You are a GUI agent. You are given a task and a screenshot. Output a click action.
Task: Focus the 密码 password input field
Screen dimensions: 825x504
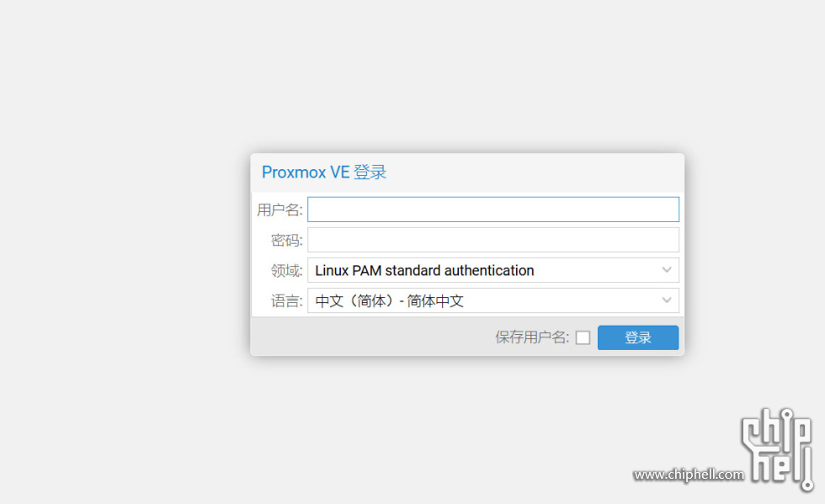pyautogui.click(x=493, y=240)
